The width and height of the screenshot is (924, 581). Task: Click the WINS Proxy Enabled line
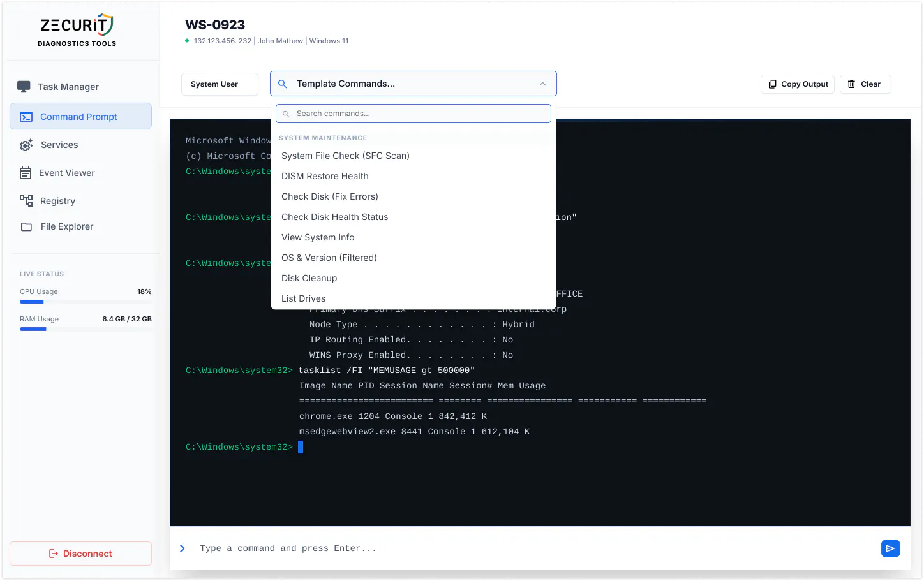tap(411, 355)
